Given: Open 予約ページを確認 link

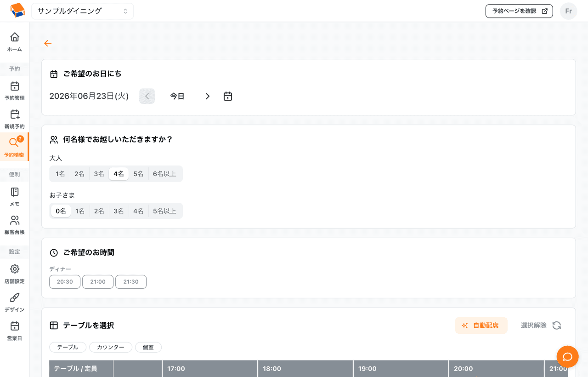Looking at the screenshot, I should [x=519, y=11].
